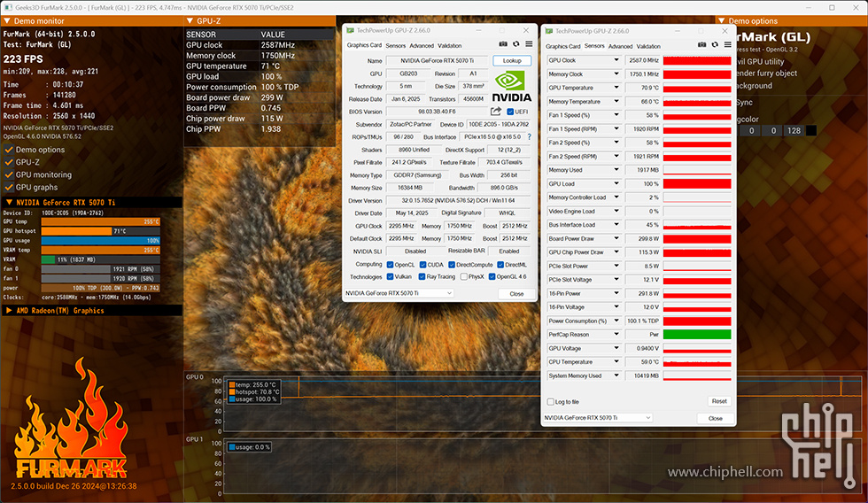Click the BIOS export share icon
Viewport: 868px width, 503px height.
tap(496, 112)
